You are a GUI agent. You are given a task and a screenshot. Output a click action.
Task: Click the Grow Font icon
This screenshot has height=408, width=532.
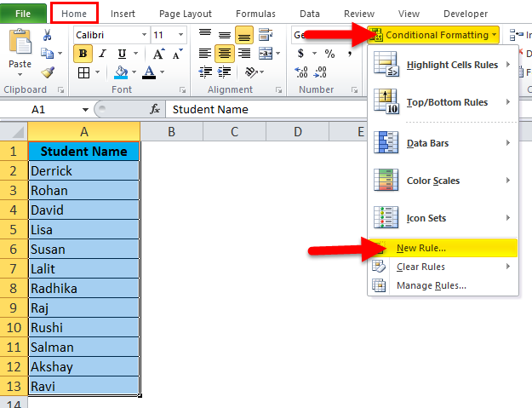[158, 54]
